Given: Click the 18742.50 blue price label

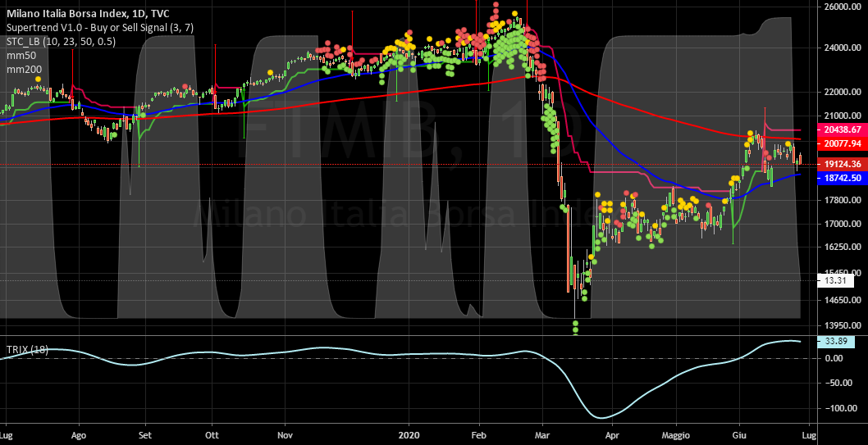Looking at the screenshot, I should [842, 178].
